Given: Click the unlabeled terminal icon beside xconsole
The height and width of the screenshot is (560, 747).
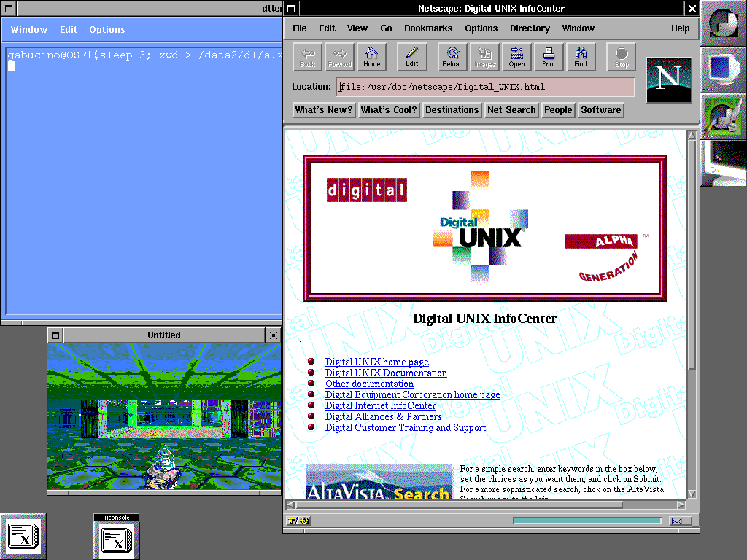Looking at the screenshot, I should click(x=23, y=536).
